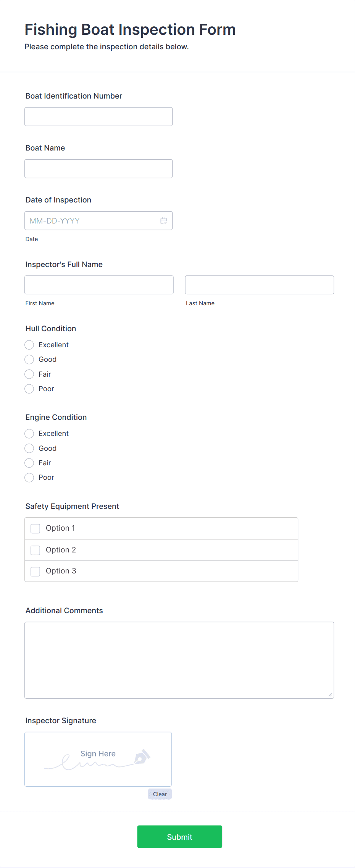Click the Last Name field for inspector
Screen dimensions: 355x868
pyautogui.click(x=259, y=285)
